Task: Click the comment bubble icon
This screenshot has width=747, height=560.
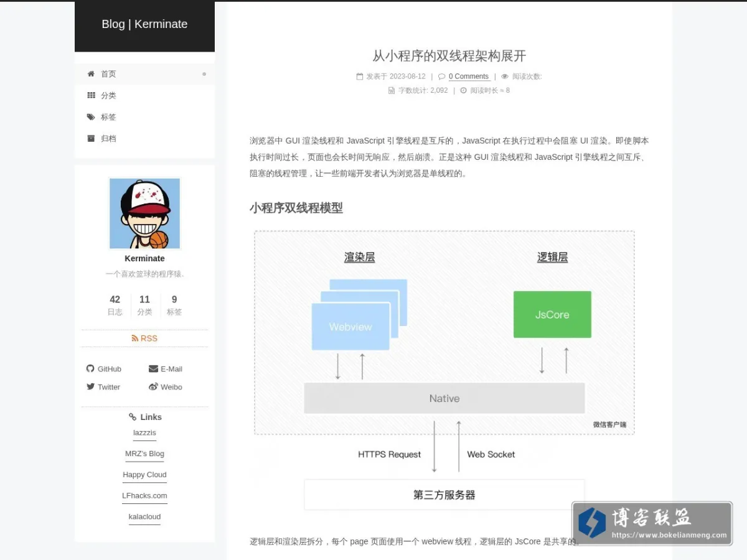Action: [442, 77]
